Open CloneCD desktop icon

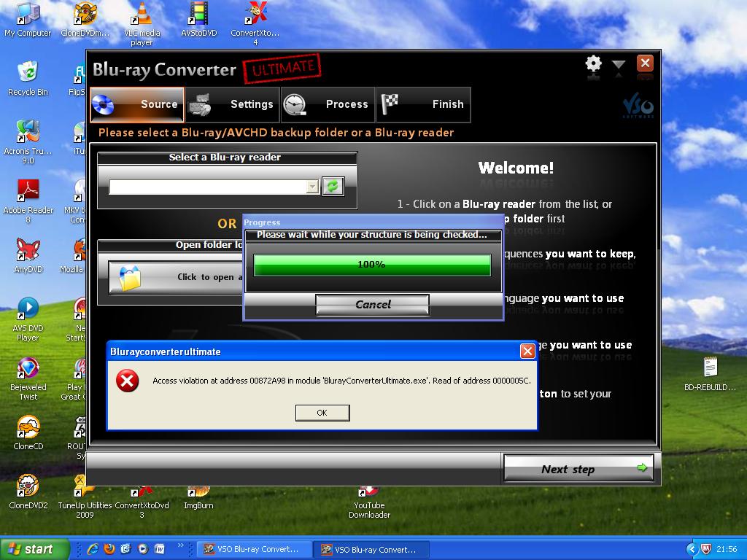28,433
